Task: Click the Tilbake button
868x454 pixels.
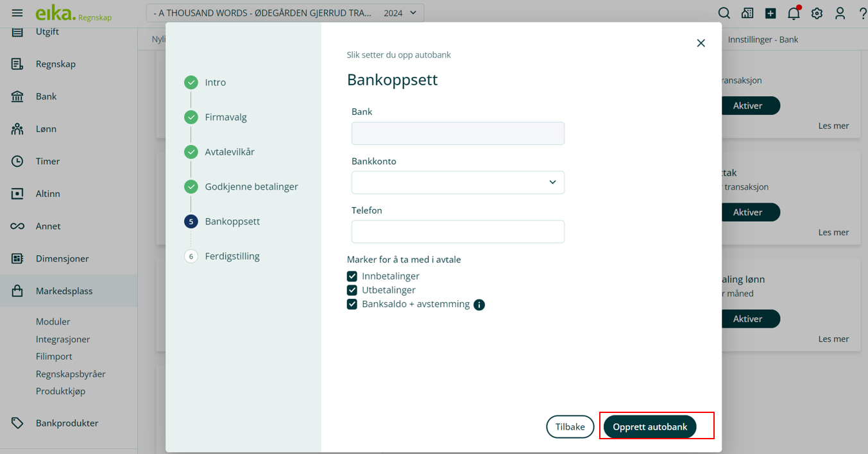Action: 570,427
